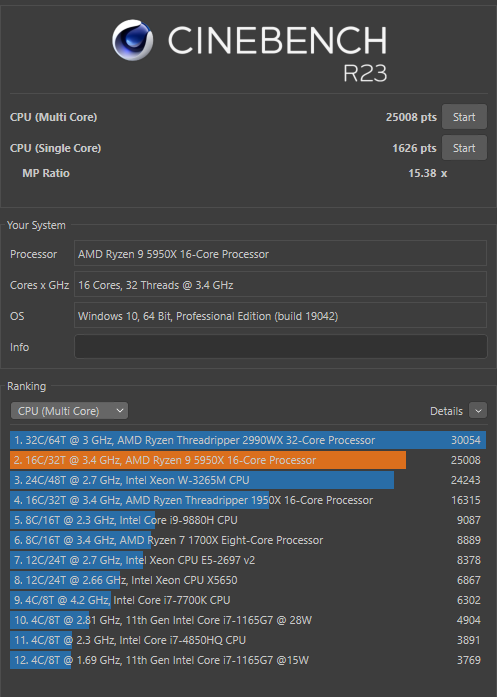This screenshot has width=497, height=697.
Task: Select the Ryzen 7 1700X ranking row
Action: [248, 540]
